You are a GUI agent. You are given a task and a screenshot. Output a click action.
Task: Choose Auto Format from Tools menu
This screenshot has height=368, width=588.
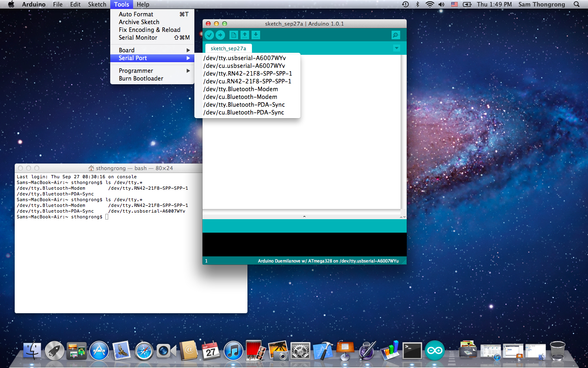tap(152, 14)
